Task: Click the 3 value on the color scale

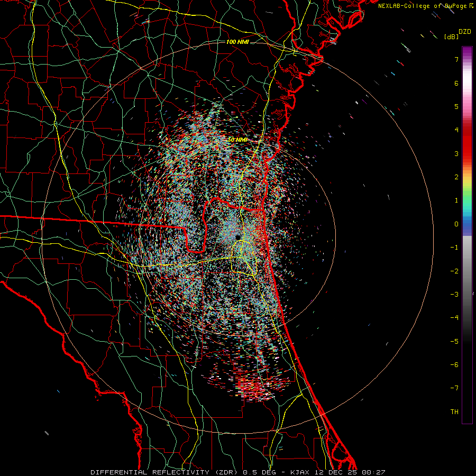Action: click(x=456, y=153)
